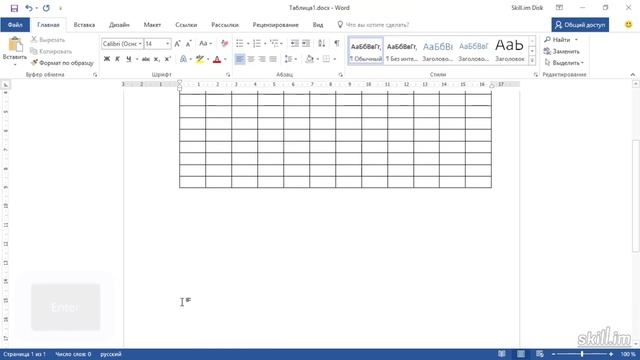Toggle bold Ж formatting
Screen dimensions: 640x360
[107, 59]
